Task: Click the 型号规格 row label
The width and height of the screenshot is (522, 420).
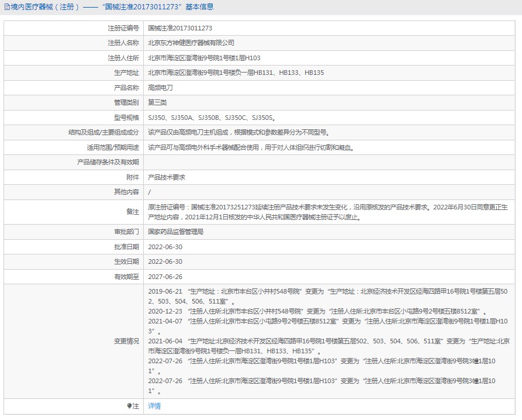Action: click(126, 117)
